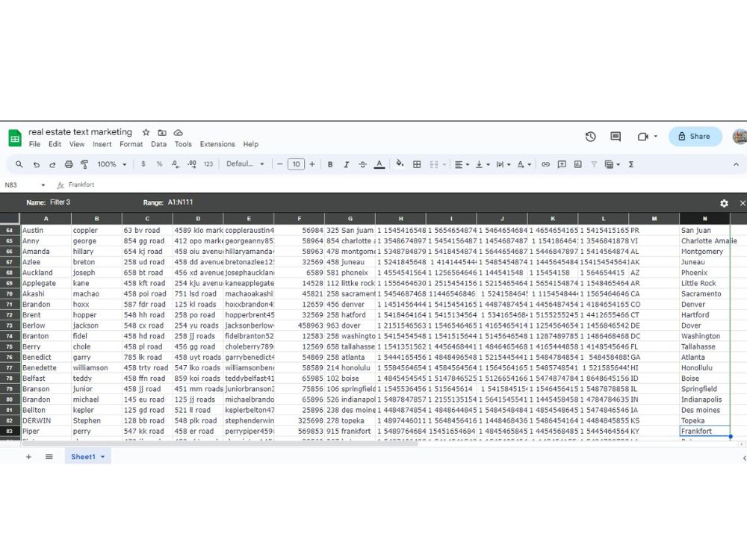The image size is (747, 560).
Task: Open the File menu
Action: [x=34, y=144]
